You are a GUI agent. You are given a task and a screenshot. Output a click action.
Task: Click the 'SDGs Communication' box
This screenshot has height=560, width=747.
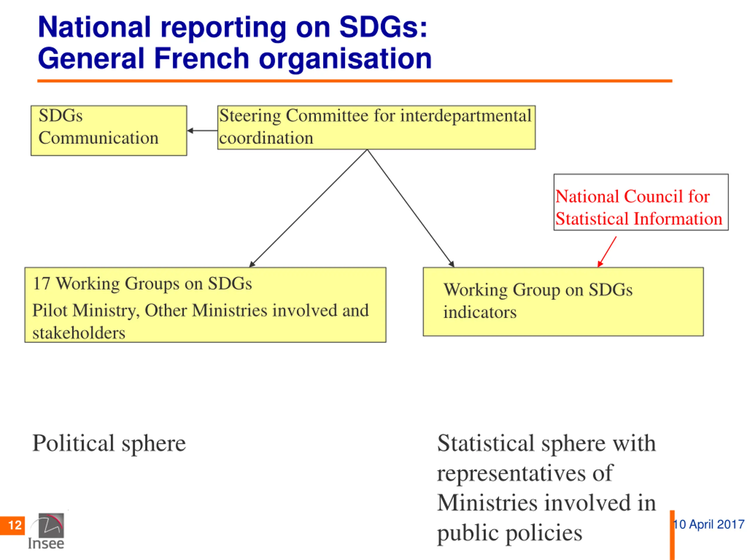[x=109, y=131]
